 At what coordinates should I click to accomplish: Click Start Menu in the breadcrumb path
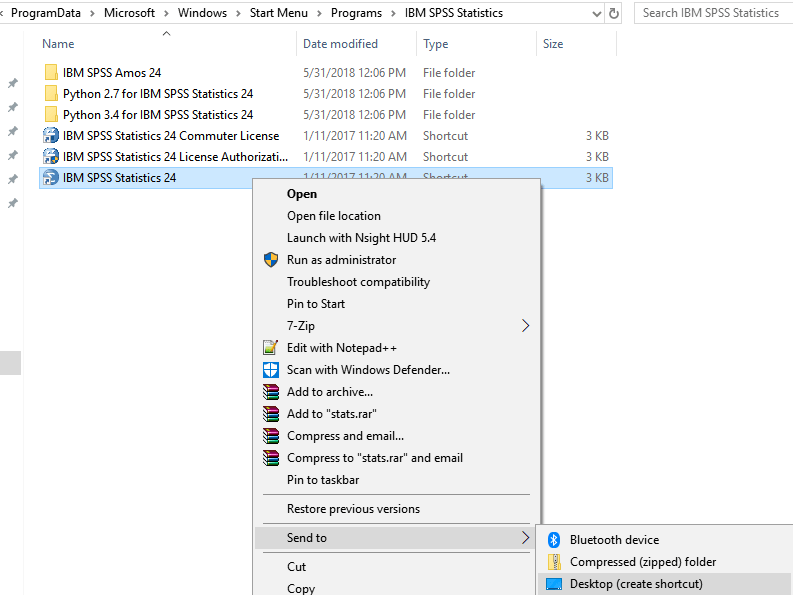[x=279, y=13]
